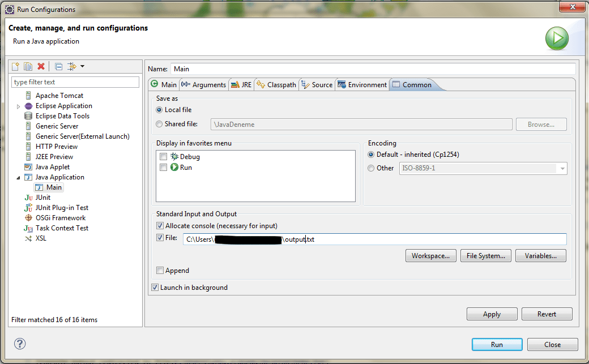Delete selected launch configuration with red X
Viewport: 589px width, 364px height.
click(x=41, y=66)
